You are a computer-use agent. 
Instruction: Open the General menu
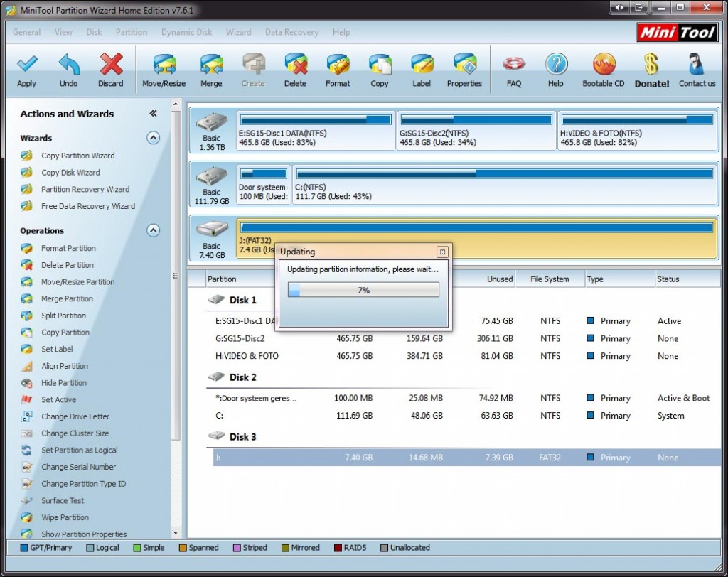tap(26, 32)
